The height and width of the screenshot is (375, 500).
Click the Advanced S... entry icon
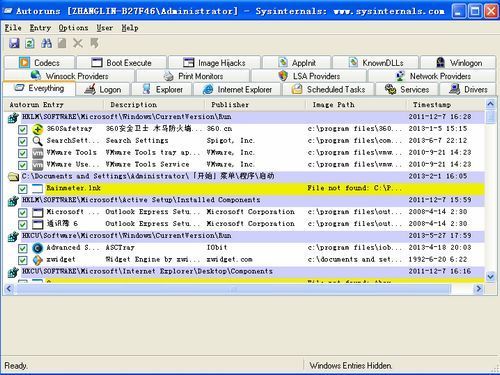click(37, 248)
